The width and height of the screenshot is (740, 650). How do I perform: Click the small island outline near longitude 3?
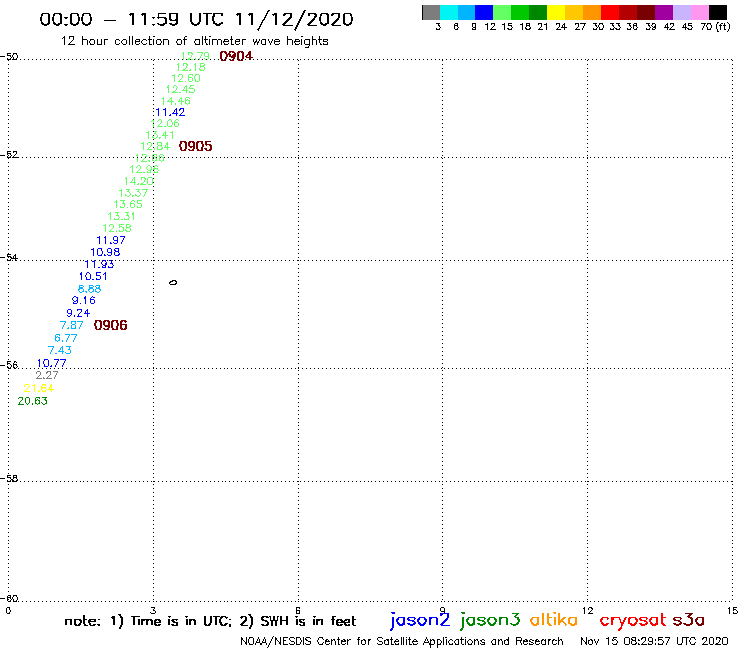coord(173,283)
